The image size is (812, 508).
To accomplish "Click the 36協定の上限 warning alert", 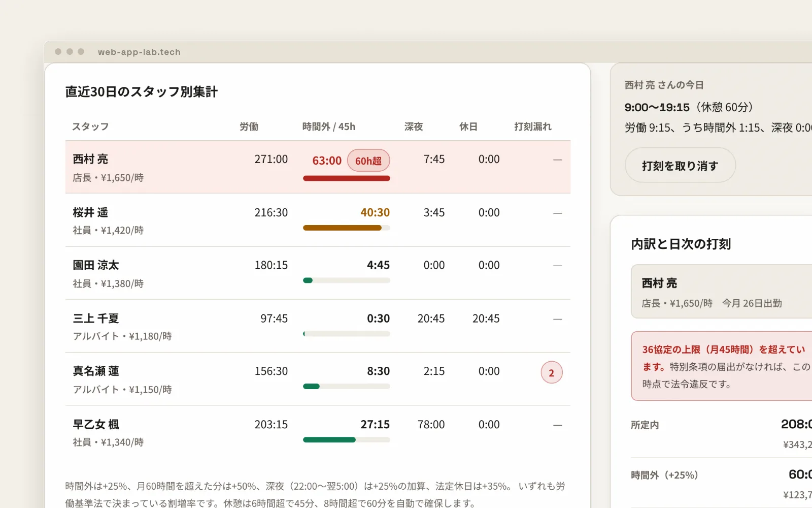I will [x=722, y=366].
